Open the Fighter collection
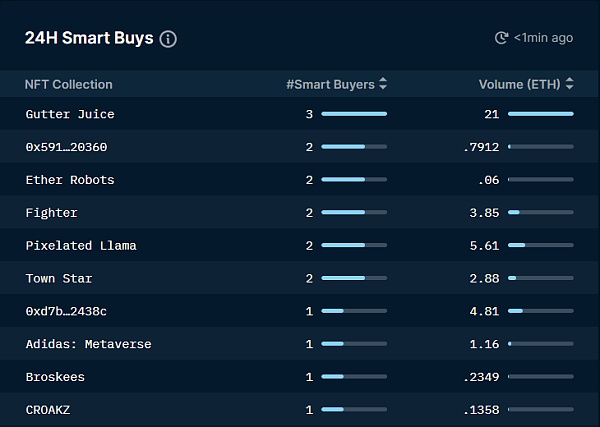Image resolution: width=600 pixels, height=427 pixels. coord(51,213)
